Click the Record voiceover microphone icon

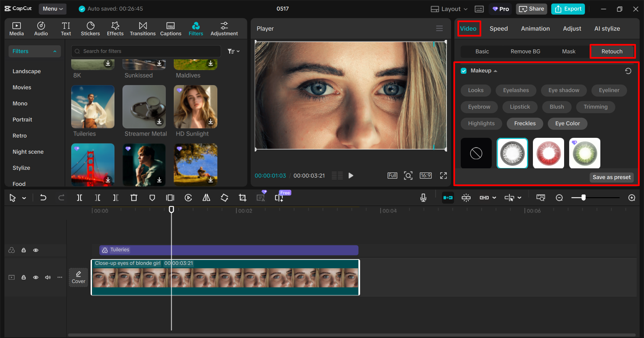point(423,198)
